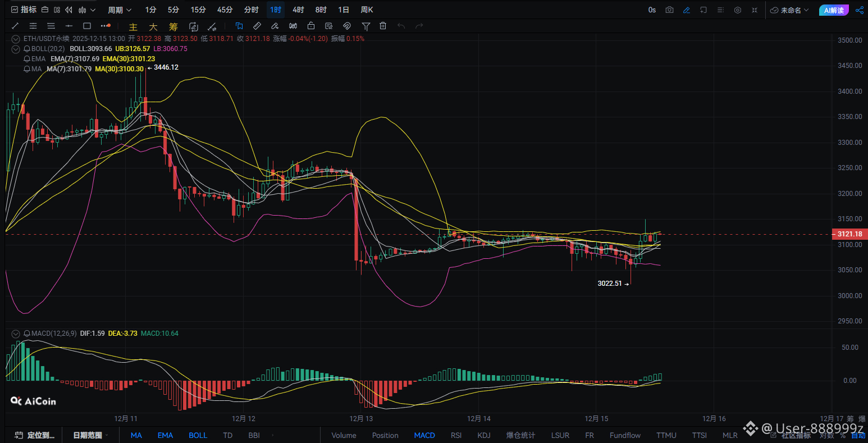Open chart settings hexagon icon
The height and width of the screenshot is (443, 868).
pyautogui.click(x=738, y=10)
